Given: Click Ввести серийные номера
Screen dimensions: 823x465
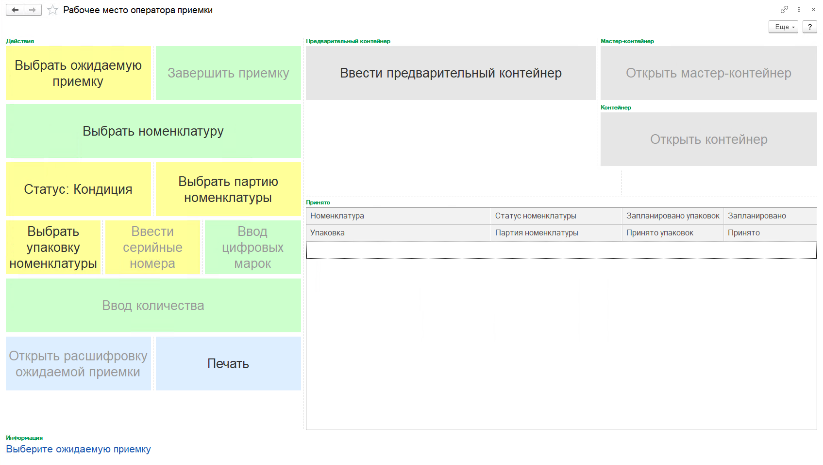Looking at the screenshot, I should [153, 247].
